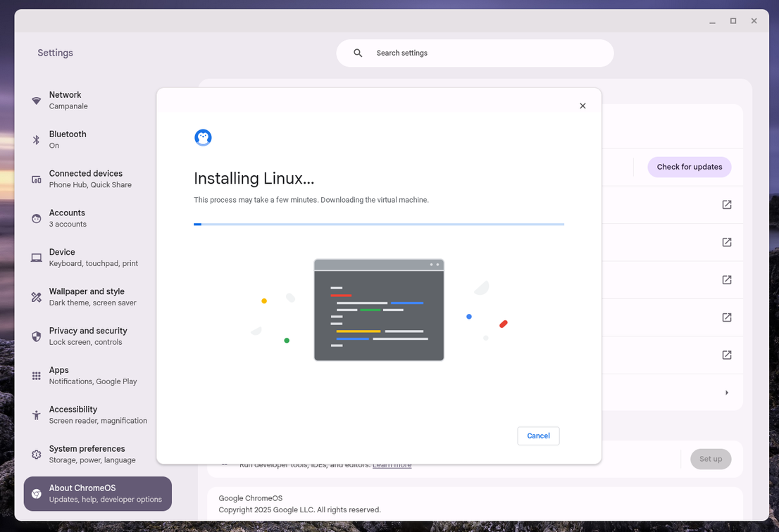Select Apps section in sidebar

pos(97,376)
